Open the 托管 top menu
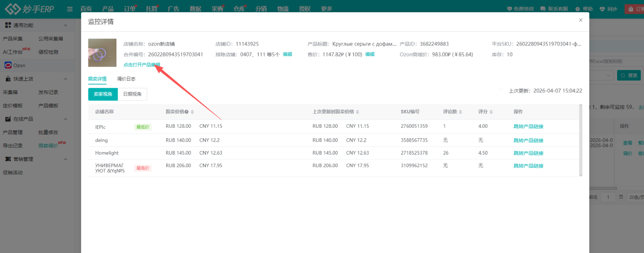 [152, 9]
